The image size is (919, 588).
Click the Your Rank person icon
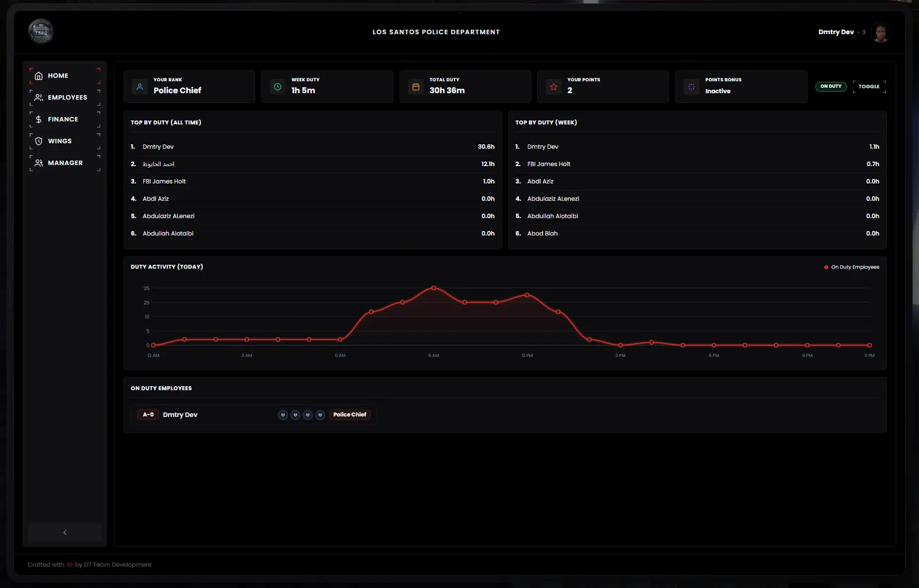[140, 87]
